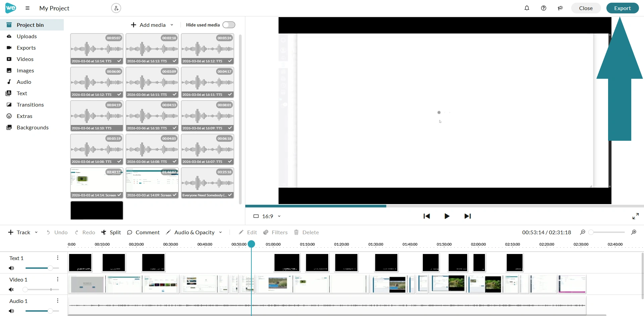Split the clip at playhead
This screenshot has height=316, width=644.
pyautogui.click(x=111, y=232)
